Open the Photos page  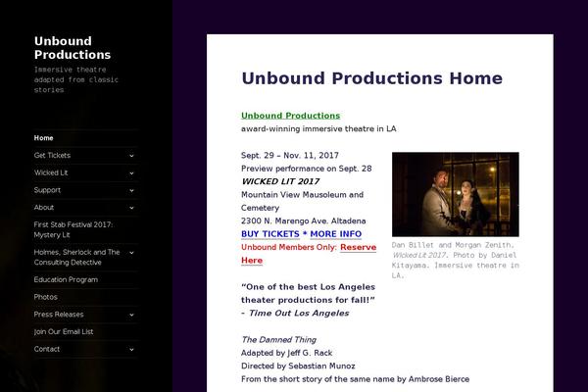pos(46,297)
